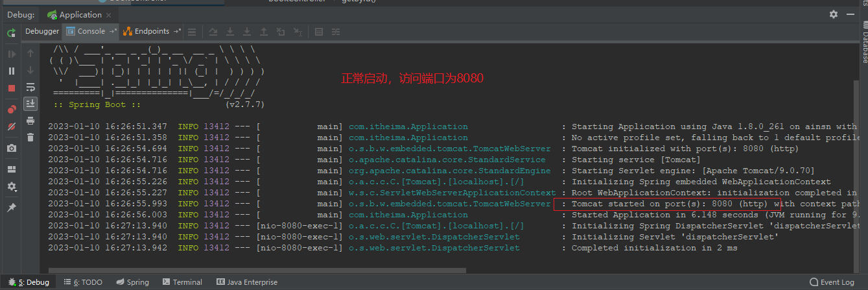
Task: Open the Event Log
Action: point(832,282)
